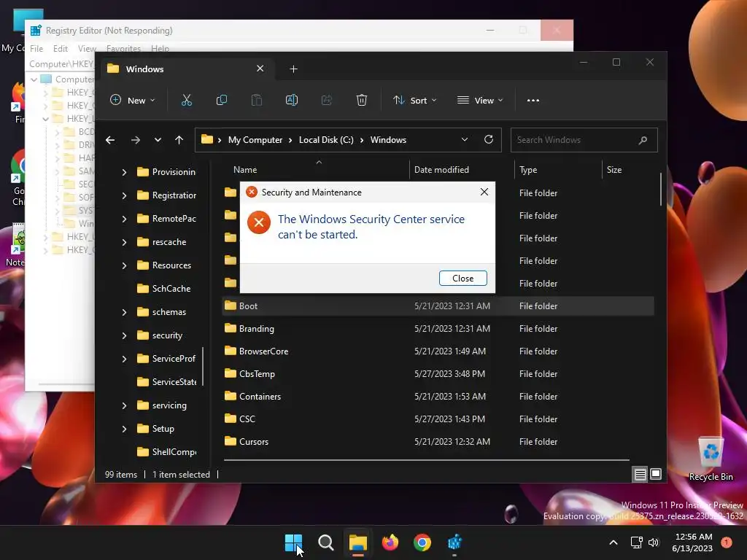Select the BrowserCore folder row
747x560 pixels.
click(x=438, y=351)
